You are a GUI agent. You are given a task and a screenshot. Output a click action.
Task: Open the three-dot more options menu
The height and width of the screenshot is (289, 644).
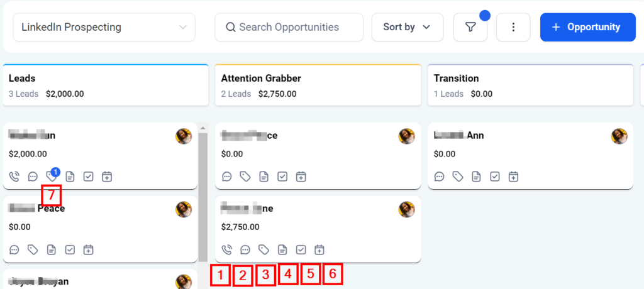513,27
